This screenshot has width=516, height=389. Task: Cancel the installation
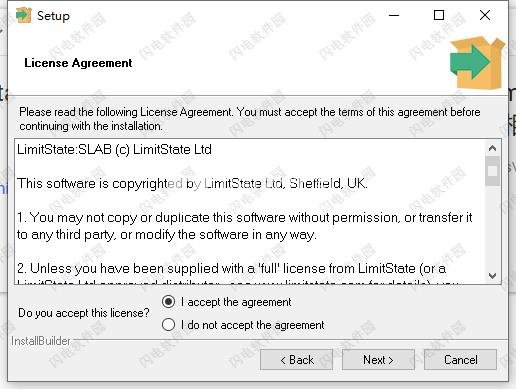(460, 360)
